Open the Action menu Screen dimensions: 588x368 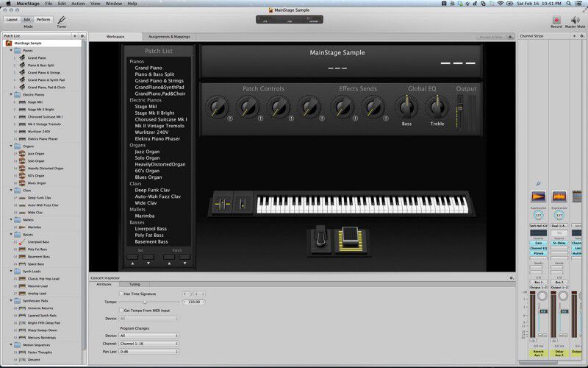click(78, 4)
